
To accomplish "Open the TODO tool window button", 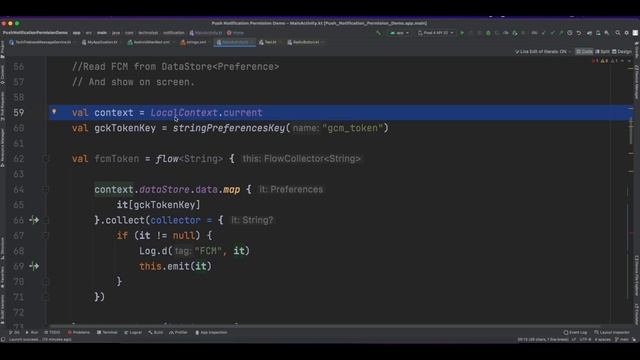I will [52, 332].
